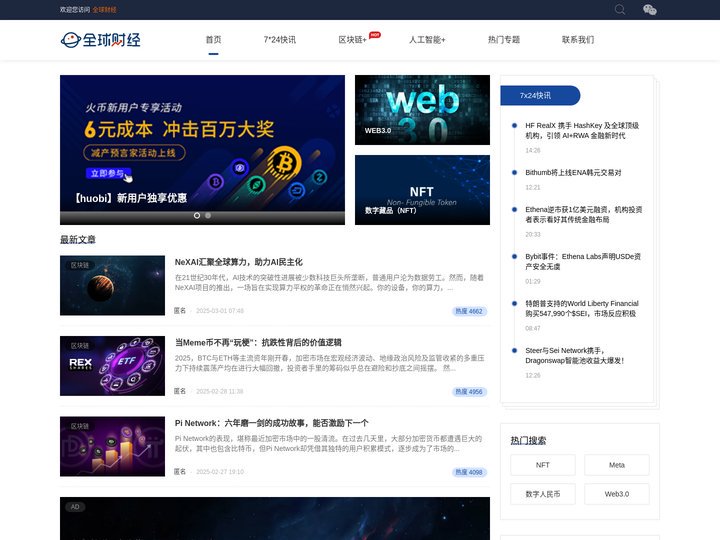This screenshot has height=540, width=720.
Task: Click the WeChat icon in top bar
Action: coord(650,10)
